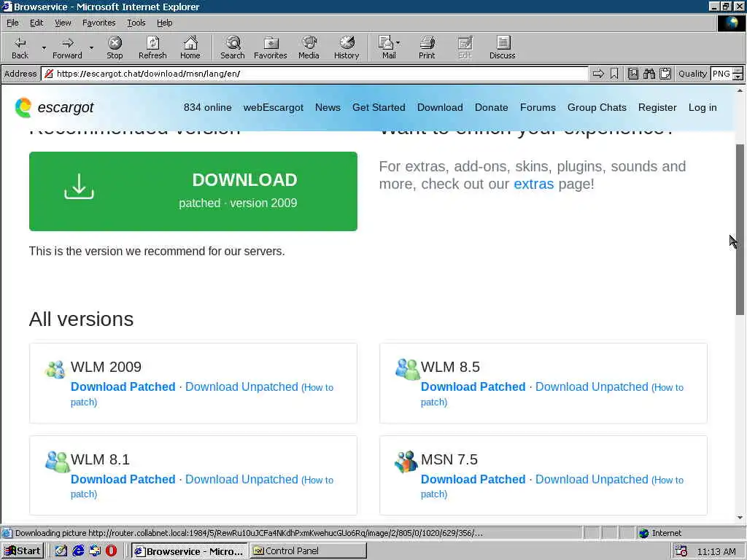The width and height of the screenshot is (747, 560).
Task: Click the 834 online text
Action: click(208, 108)
